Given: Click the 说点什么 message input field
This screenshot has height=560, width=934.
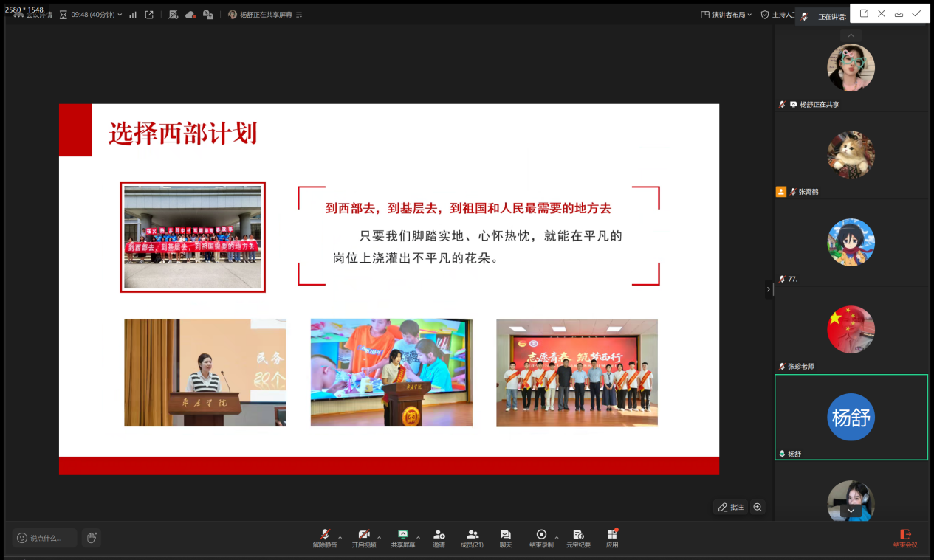Looking at the screenshot, I should (44, 538).
